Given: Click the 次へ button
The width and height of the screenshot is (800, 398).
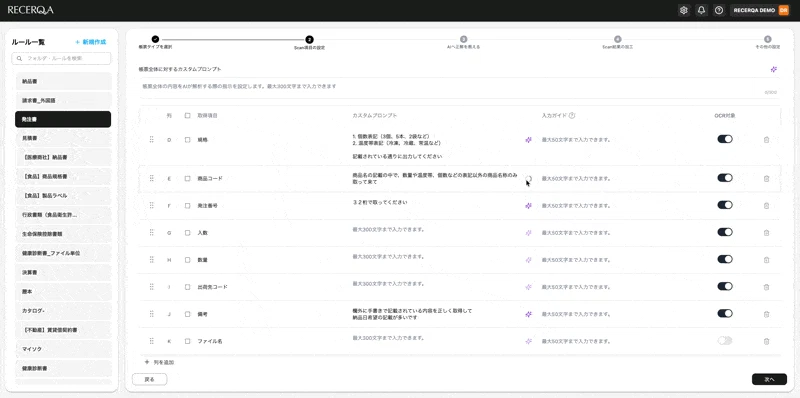Looking at the screenshot, I should click(x=769, y=379).
